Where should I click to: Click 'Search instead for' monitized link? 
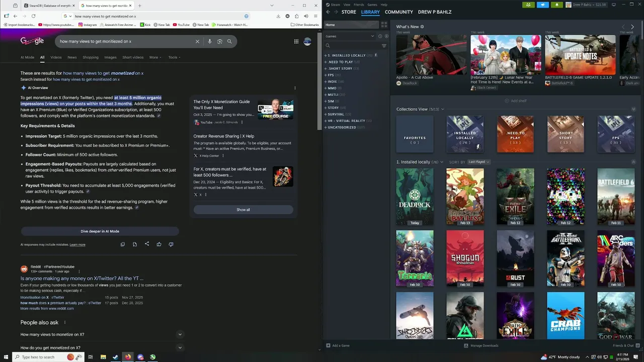[86, 79]
